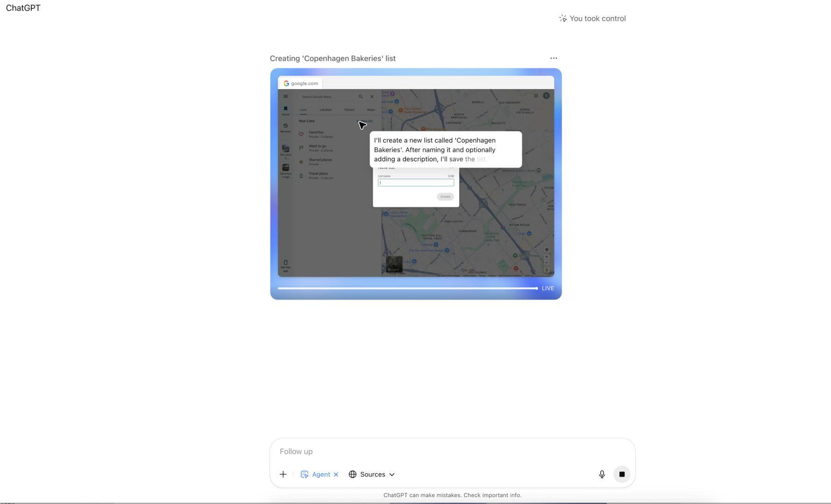Open the Layers map thumbnail

(394, 265)
